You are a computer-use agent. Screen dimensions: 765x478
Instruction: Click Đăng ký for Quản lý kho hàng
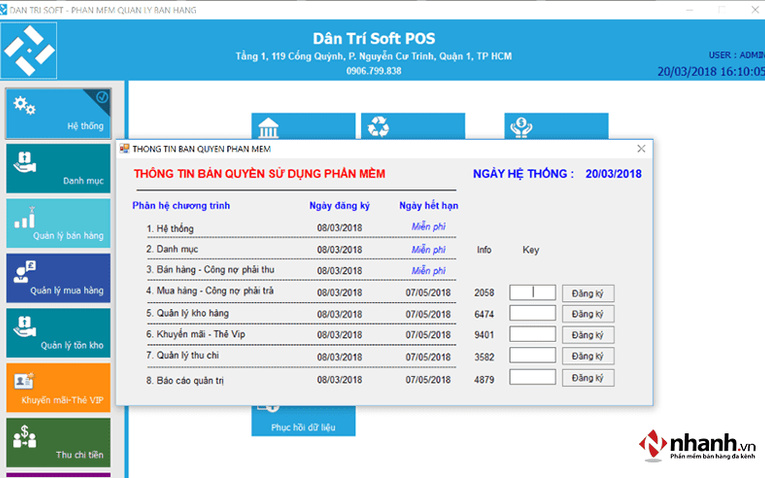click(588, 314)
